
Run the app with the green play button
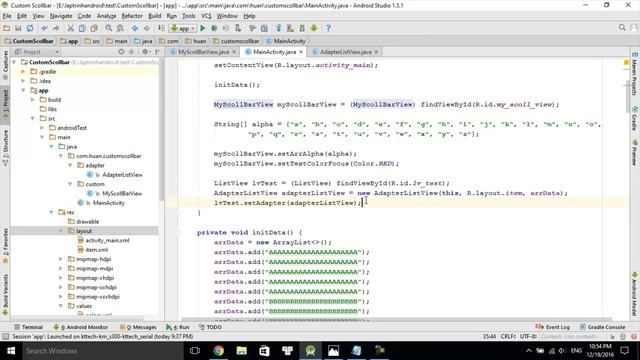203,28
